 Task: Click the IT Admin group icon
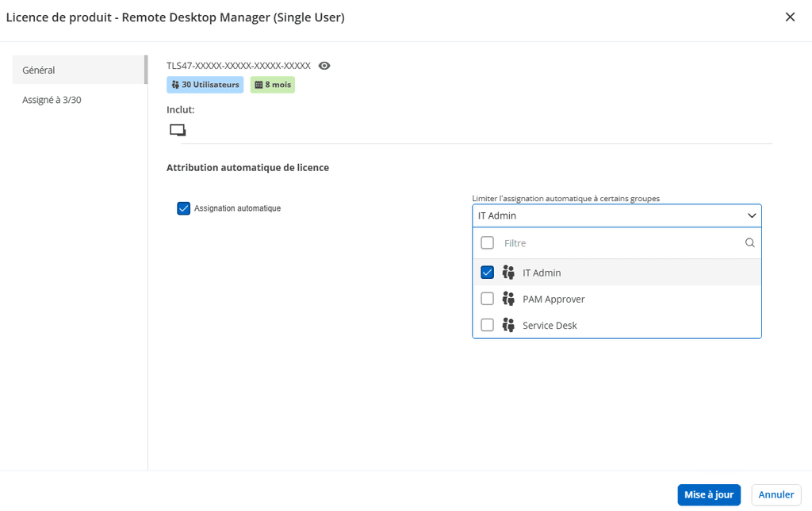coord(509,273)
